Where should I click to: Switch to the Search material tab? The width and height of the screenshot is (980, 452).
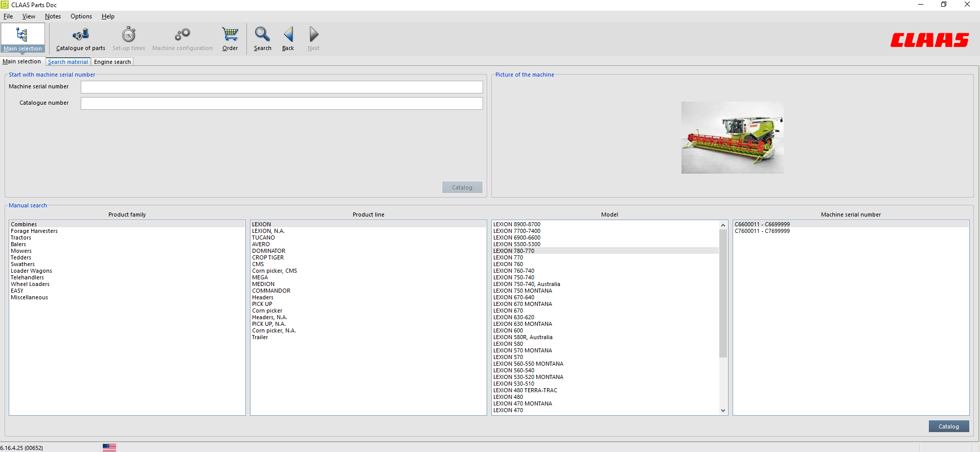[x=68, y=62]
